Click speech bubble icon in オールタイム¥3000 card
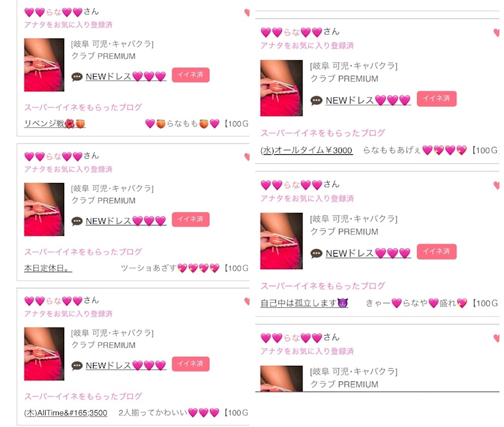Viewport: 504px width, 427px height. (316, 101)
